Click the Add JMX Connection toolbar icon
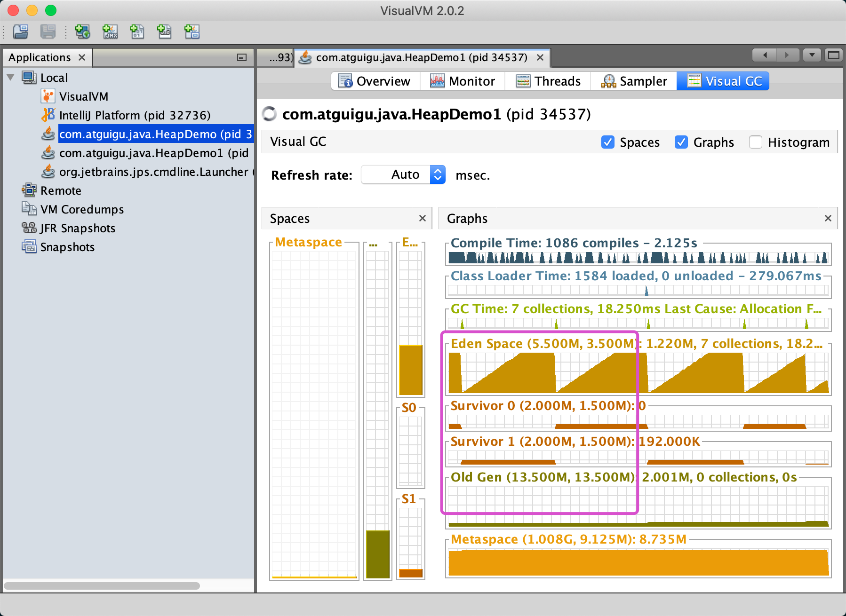 click(110, 32)
